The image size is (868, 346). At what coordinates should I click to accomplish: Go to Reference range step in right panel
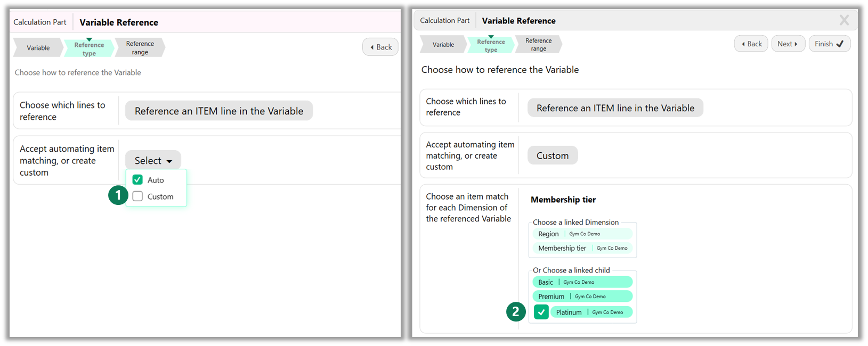click(538, 45)
